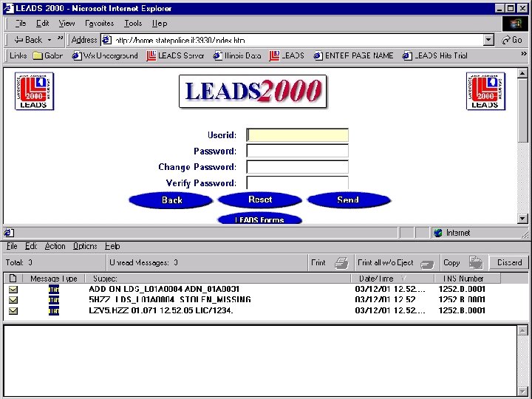The height and width of the screenshot is (399, 532).
Task: Open the Address bar dropdown arrow
Action: coord(488,40)
